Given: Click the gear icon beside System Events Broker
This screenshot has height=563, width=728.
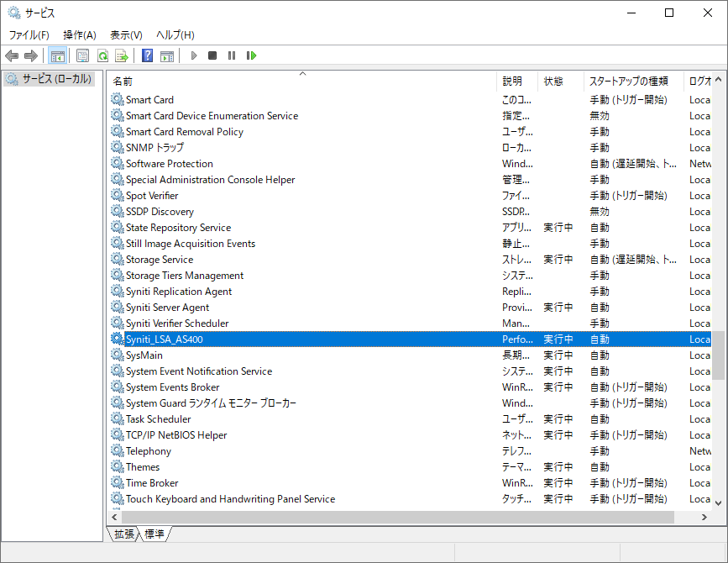Looking at the screenshot, I should [118, 387].
